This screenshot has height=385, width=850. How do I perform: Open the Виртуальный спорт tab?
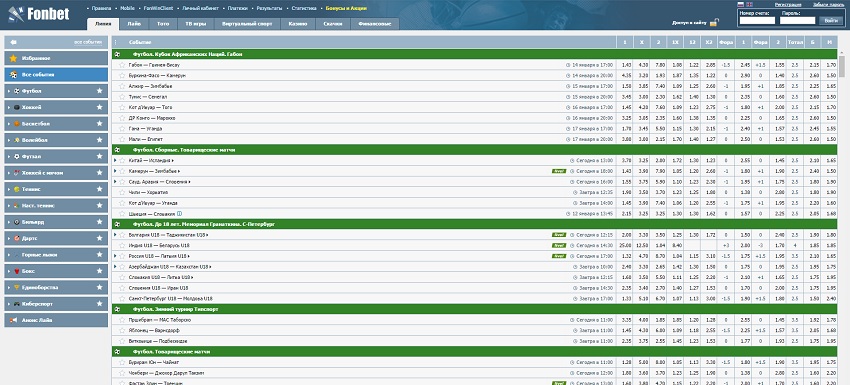click(x=247, y=24)
